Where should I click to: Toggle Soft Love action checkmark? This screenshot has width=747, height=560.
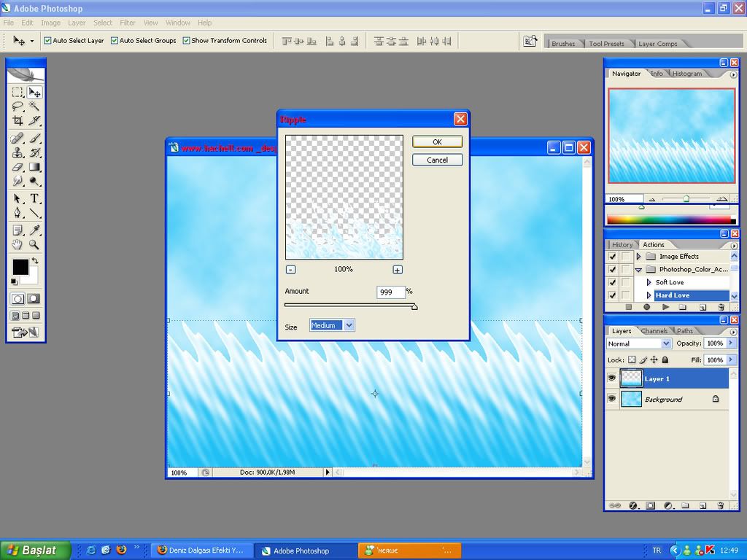tap(613, 282)
